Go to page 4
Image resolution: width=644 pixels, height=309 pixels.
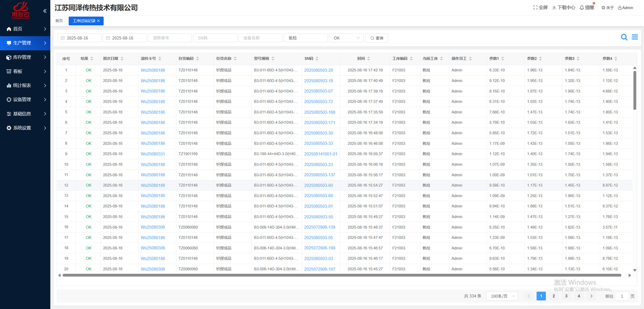[x=579, y=296]
